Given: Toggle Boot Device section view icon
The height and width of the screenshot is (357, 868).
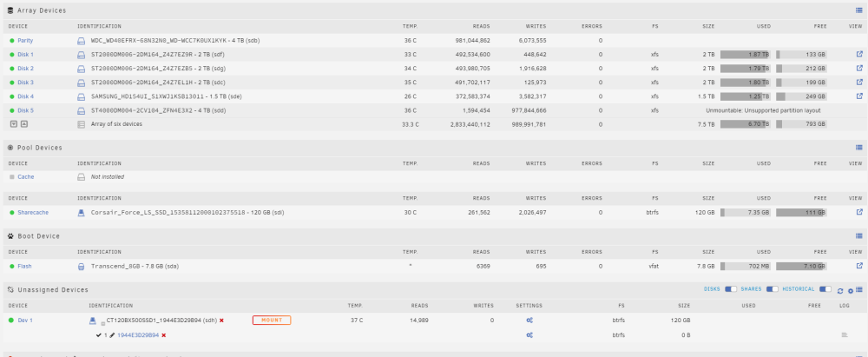Looking at the screenshot, I should click(x=859, y=235).
